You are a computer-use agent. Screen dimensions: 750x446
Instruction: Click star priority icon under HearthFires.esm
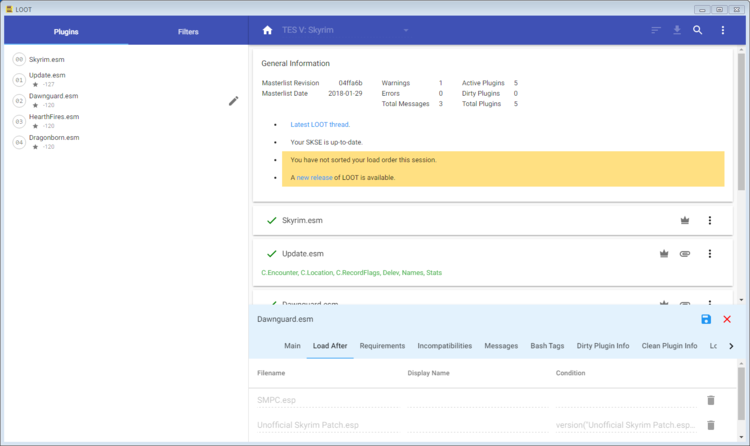pyautogui.click(x=35, y=126)
